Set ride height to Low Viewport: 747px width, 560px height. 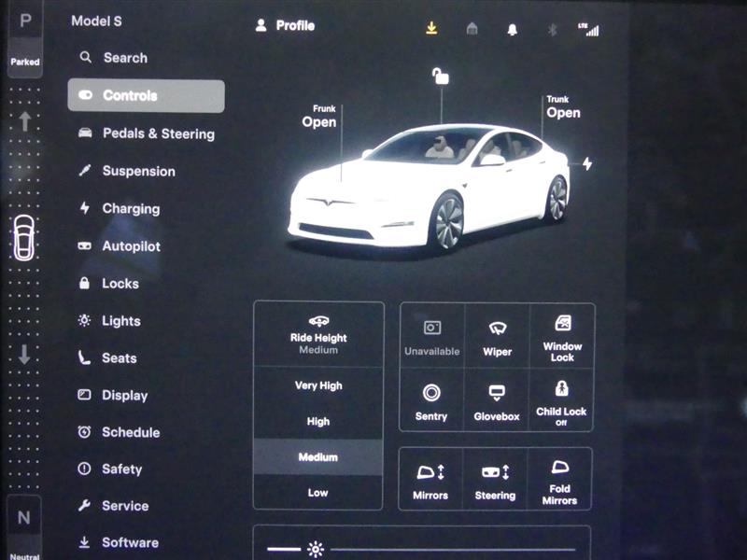tap(318, 492)
